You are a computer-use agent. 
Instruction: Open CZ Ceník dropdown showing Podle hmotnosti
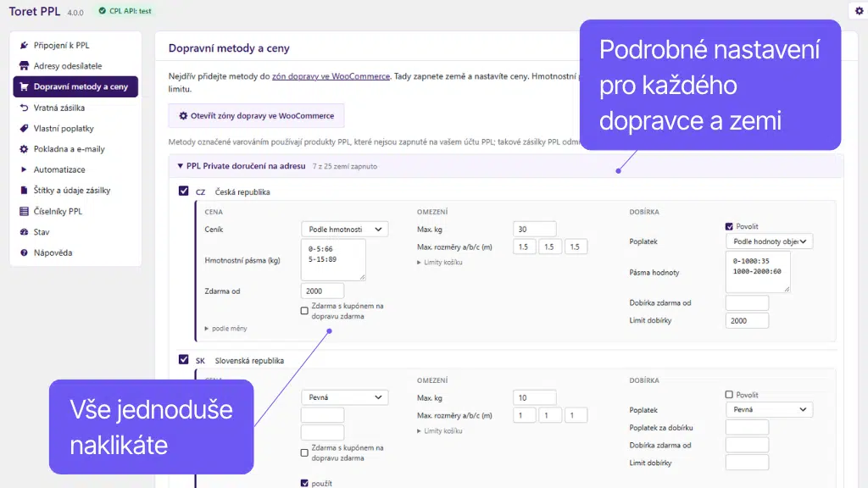[344, 229]
